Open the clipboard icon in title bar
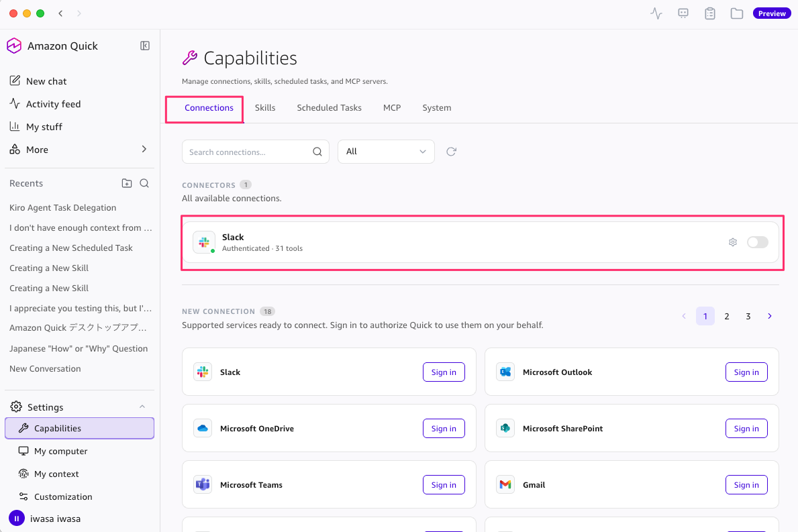This screenshot has width=798, height=532. tap(710, 13)
